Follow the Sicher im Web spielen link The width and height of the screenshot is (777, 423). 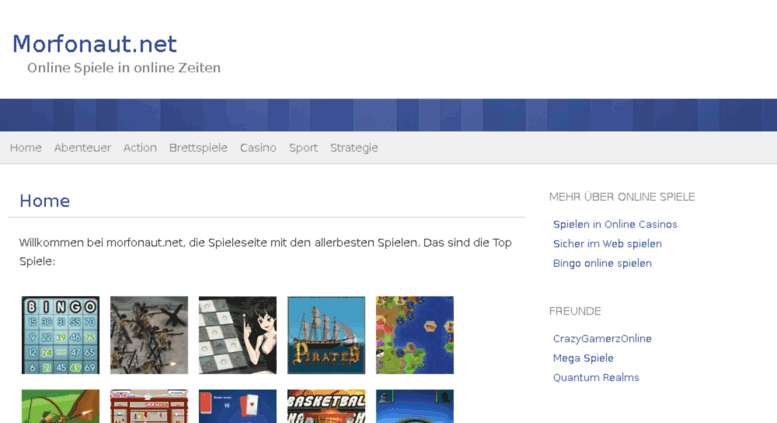(x=608, y=244)
